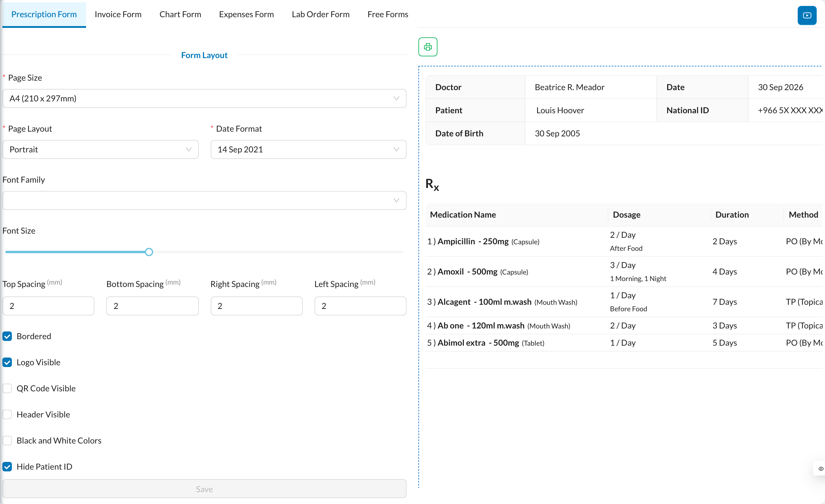Click the Amoxil - 500mg medication name
Viewport: 825px width, 504px height.
(x=467, y=272)
